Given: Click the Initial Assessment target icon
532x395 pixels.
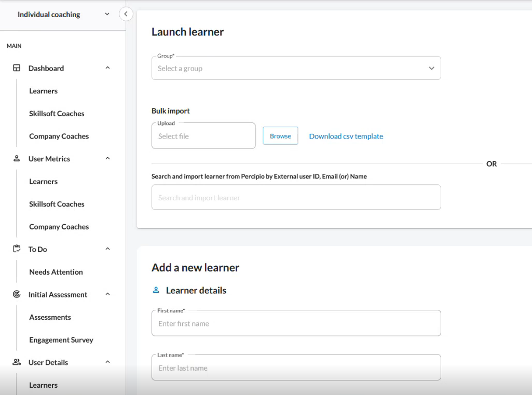Looking at the screenshot, I should (16, 294).
